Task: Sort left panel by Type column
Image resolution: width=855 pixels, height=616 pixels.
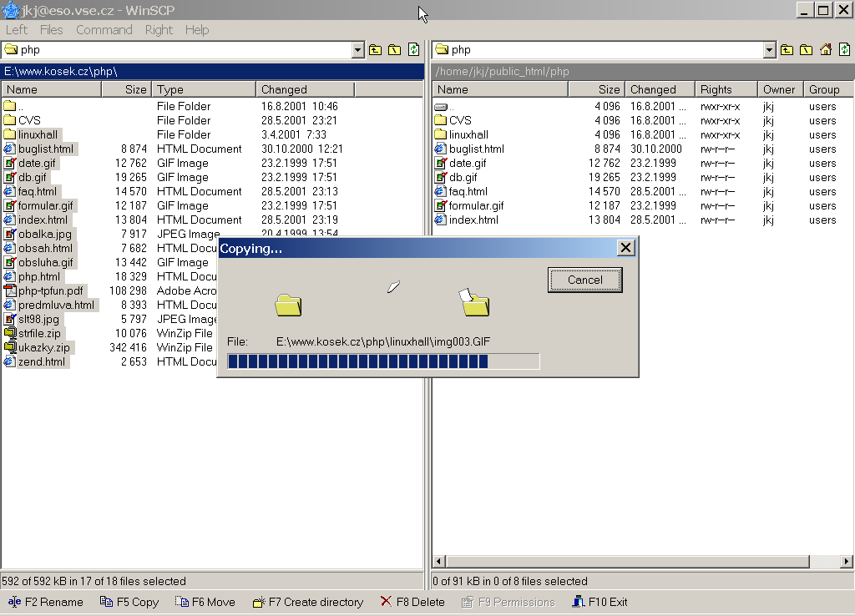Action: pyautogui.click(x=203, y=89)
